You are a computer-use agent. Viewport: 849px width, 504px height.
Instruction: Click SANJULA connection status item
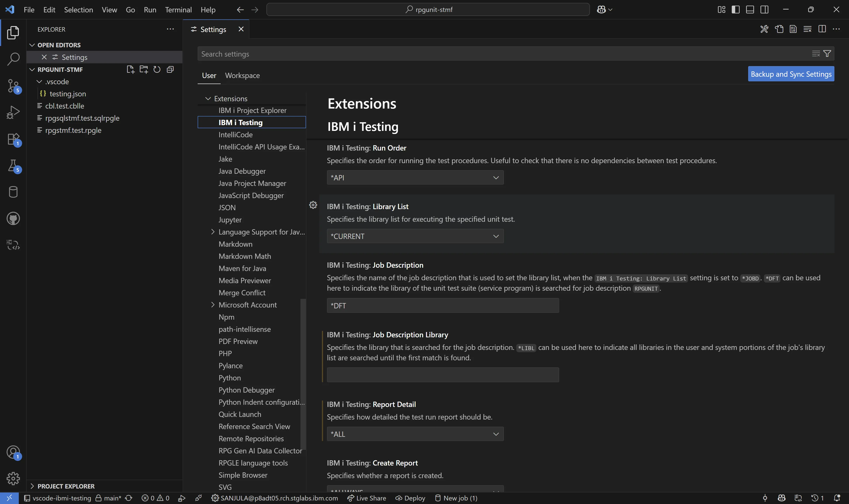pos(274,498)
